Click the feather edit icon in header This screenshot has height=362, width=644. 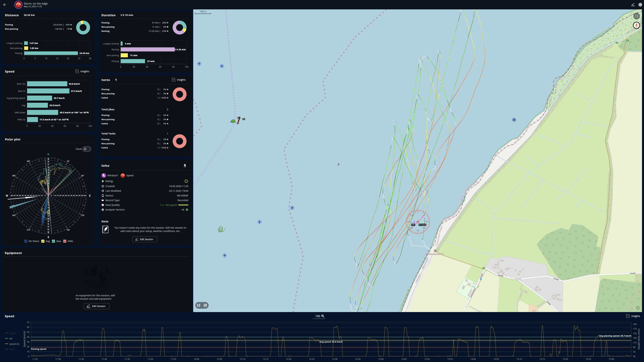(633, 5)
